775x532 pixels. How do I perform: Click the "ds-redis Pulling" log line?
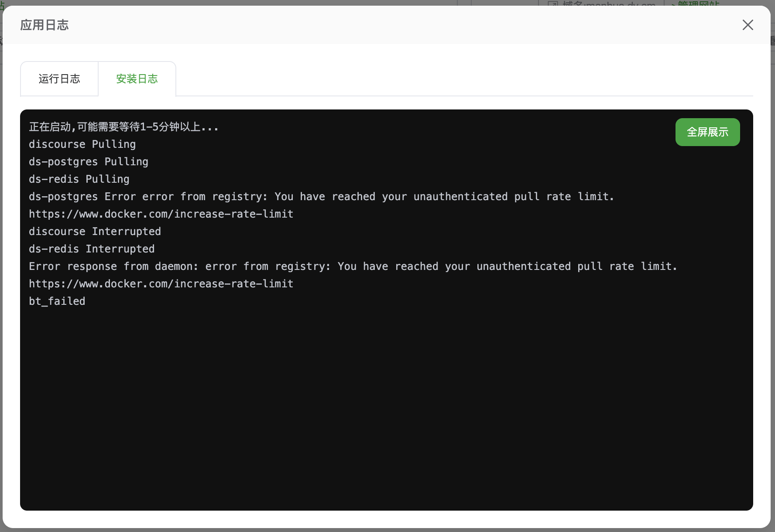(x=79, y=179)
